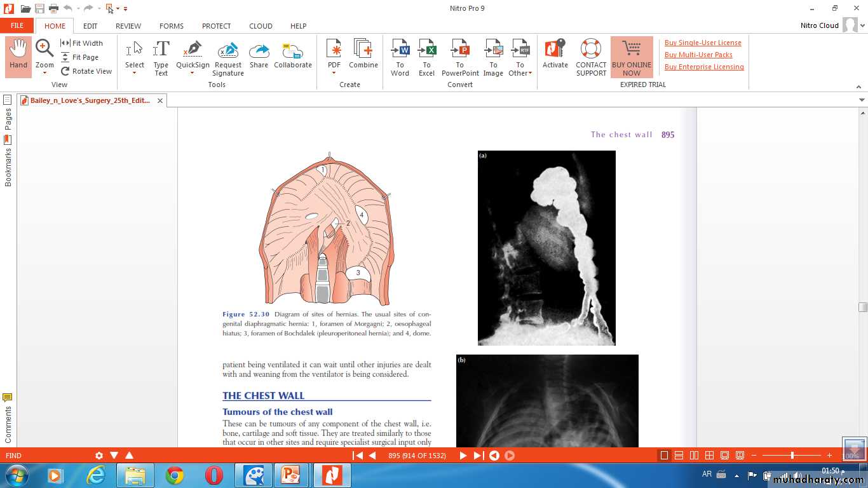Toggle Fit Width view
Viewport: 868px width, 488px height.
point(82,43)
